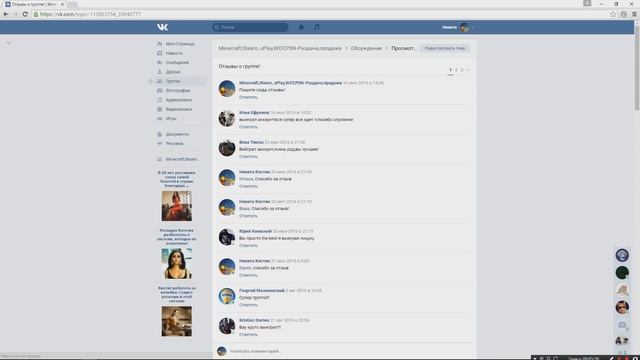The height and width of the screenshot is (360, 640).
Task: Go to page 3 of the discussion
Action: [462, 70]
